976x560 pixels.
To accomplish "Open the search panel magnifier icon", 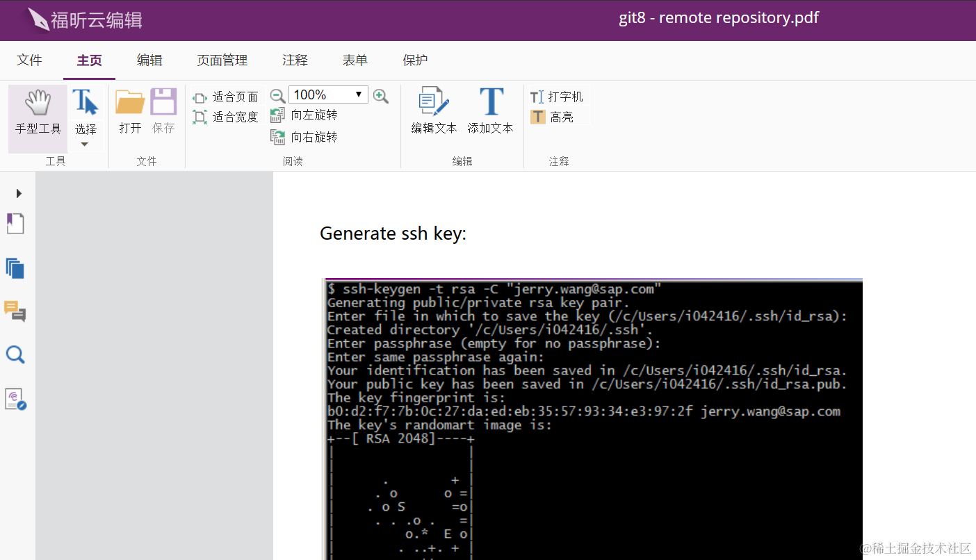I will click(x=15, y=355).
